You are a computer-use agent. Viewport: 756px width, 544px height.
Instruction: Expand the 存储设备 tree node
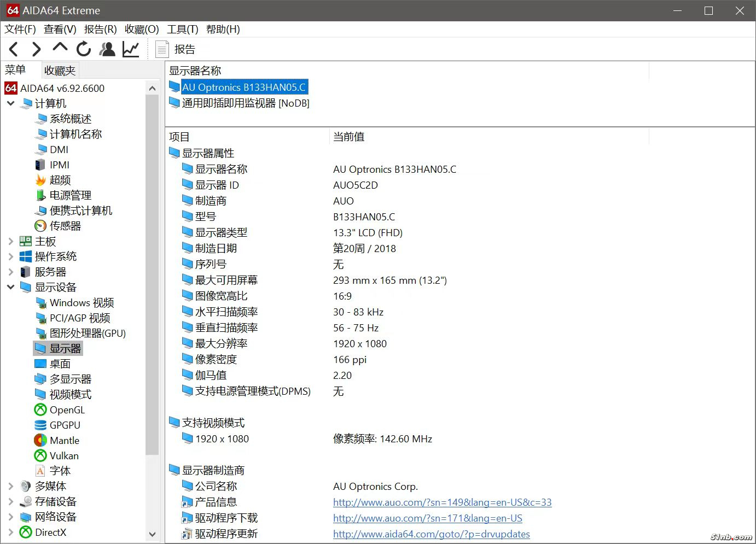pyautogui.click(x=10, y=501)
